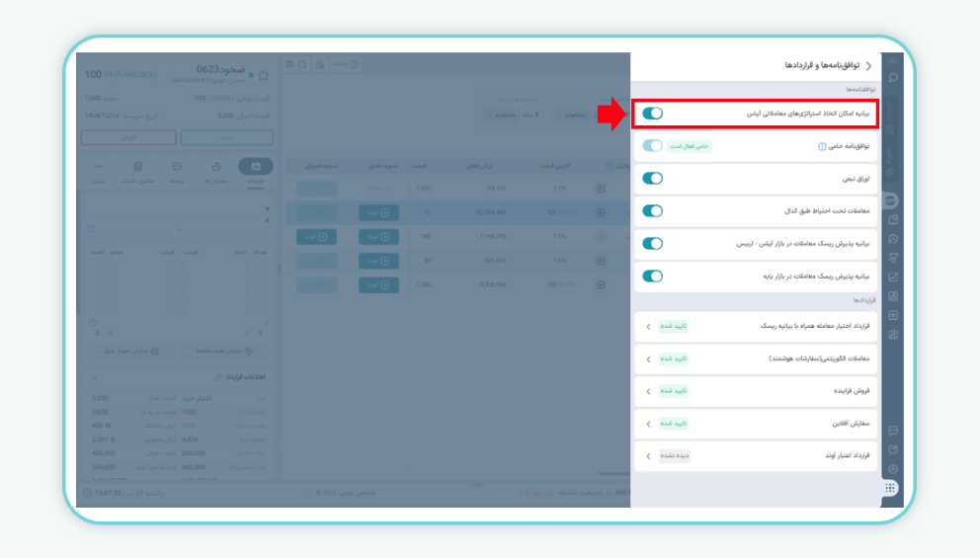Expand قرارداد اختیار معامله همراه با بیانیه ریسک
Screen dimensions: 980x558
pos(648,326)
